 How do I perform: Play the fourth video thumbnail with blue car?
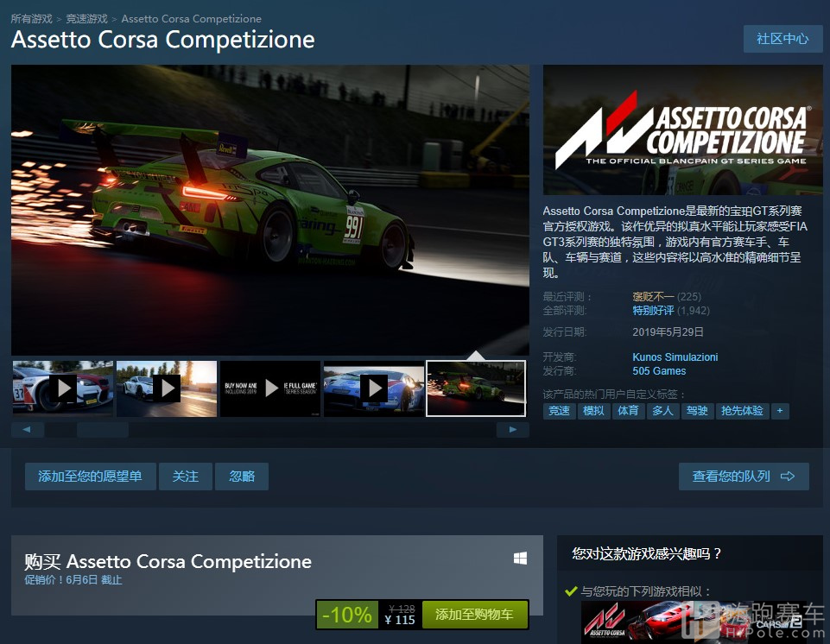(x=374, y=388)
